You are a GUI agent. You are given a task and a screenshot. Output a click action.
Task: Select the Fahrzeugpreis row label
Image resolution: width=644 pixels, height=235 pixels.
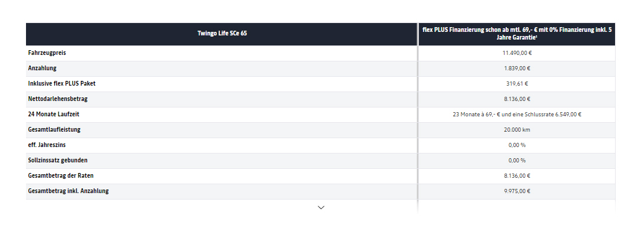click(47, 53)
